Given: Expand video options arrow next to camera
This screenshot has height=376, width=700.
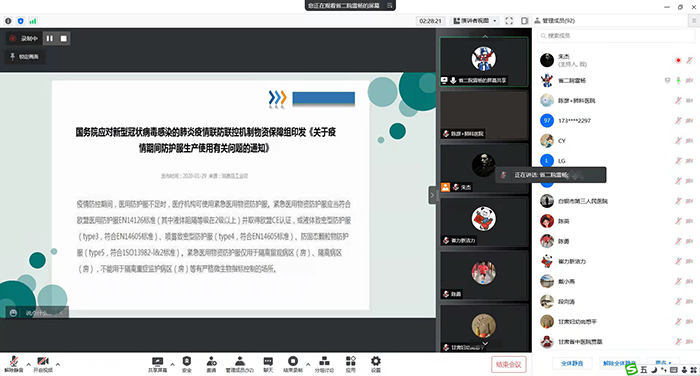Looking at the screenshot, I should click(x=58, y=364).
